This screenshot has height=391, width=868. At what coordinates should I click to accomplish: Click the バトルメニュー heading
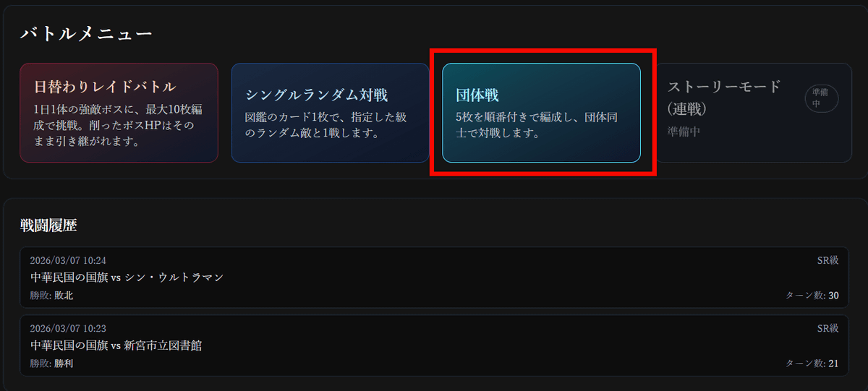85,34
